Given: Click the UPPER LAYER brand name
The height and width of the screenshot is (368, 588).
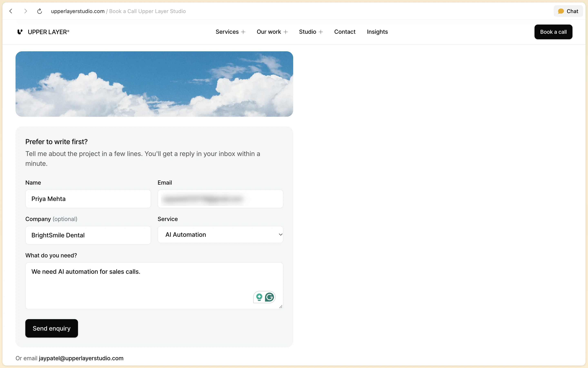Looking at the screenshot, I should [x=48, y=32].
